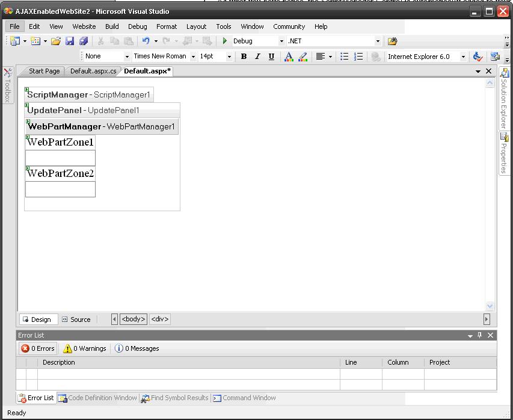Click the design view scroll down arrow

click(x=490, y=306)
